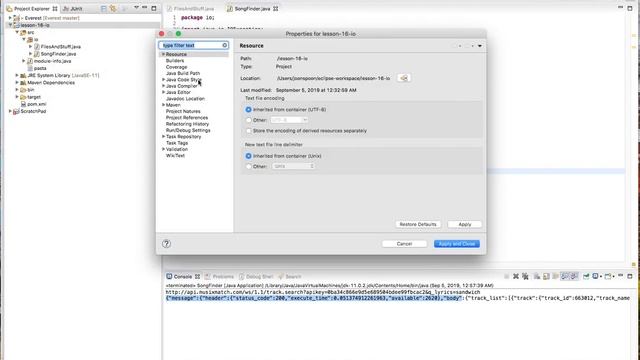The height and width of the screenshot is (360, 640).
Task: Open the help icon in Properties dialog
Action: point(166,244)
